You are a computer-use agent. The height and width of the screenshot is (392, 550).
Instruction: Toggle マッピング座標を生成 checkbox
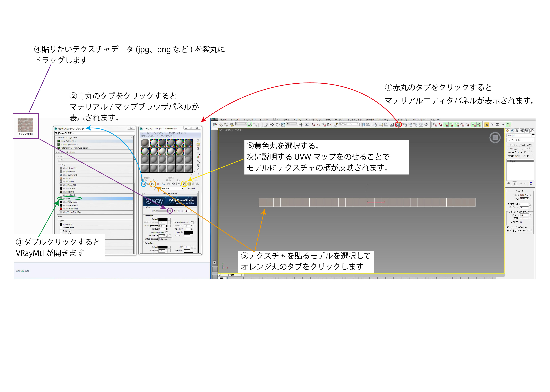click(x=508, y=227)
